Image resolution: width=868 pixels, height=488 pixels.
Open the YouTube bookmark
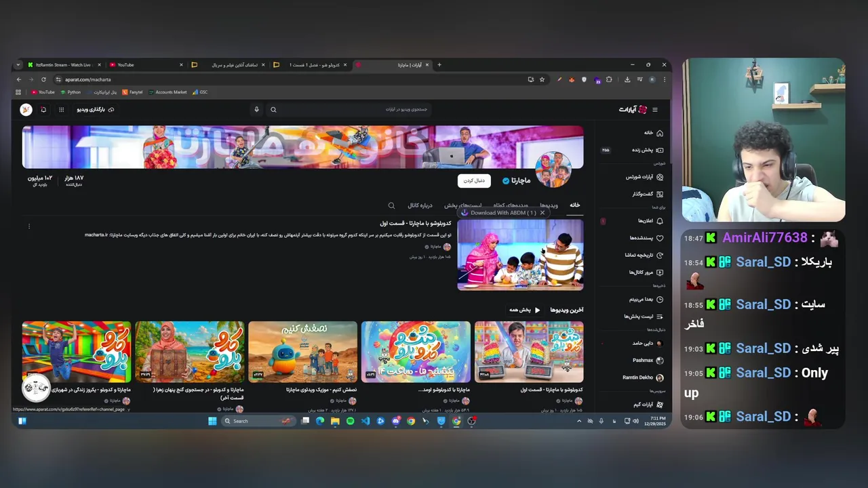[43, 92]
